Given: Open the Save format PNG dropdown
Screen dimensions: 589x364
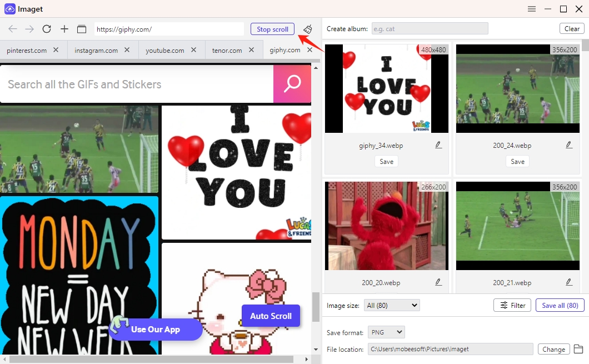Looking at the screenshot, I should coord(386,332).
